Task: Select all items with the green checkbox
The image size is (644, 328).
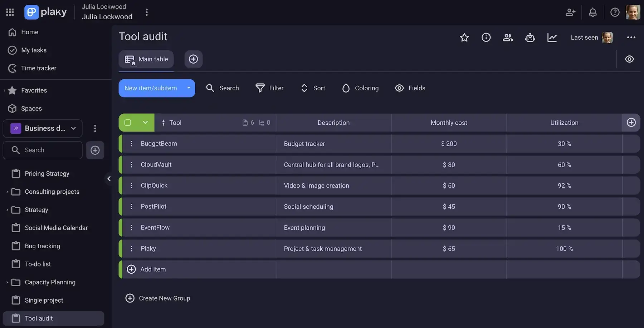Action: pyautogui.click(x=127, y=122)
